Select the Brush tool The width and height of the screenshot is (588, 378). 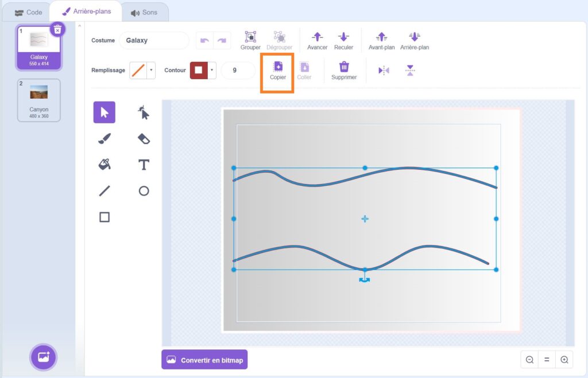pos(105,138)
